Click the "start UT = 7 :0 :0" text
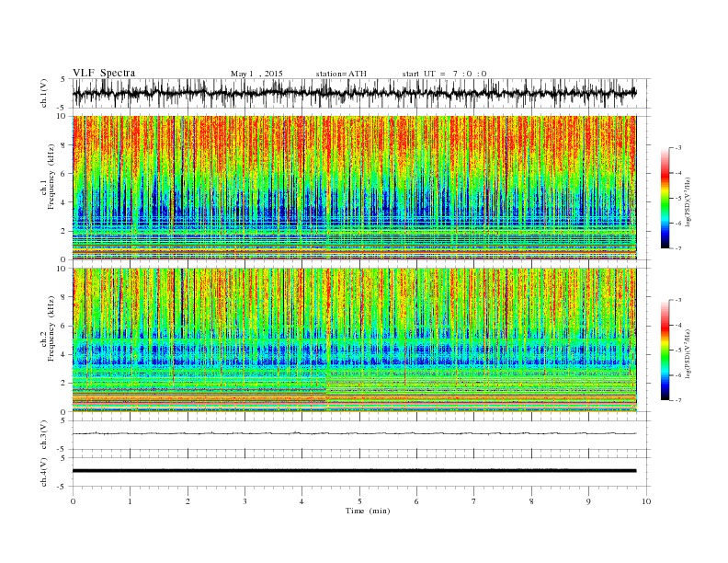The image size is (728, 563). (x=444, y=74)
